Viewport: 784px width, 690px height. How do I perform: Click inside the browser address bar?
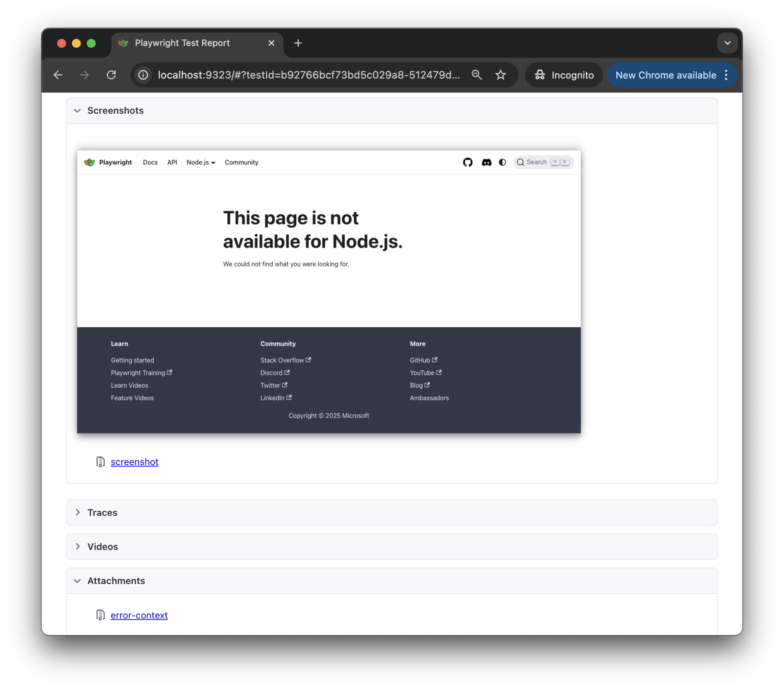pyautogui.click(x=307, y=75)
